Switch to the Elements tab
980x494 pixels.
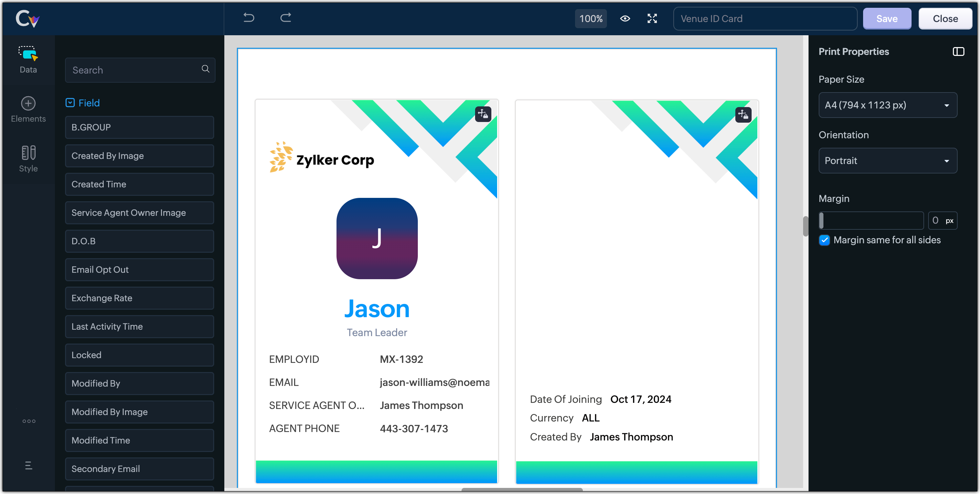coord(28,109)
